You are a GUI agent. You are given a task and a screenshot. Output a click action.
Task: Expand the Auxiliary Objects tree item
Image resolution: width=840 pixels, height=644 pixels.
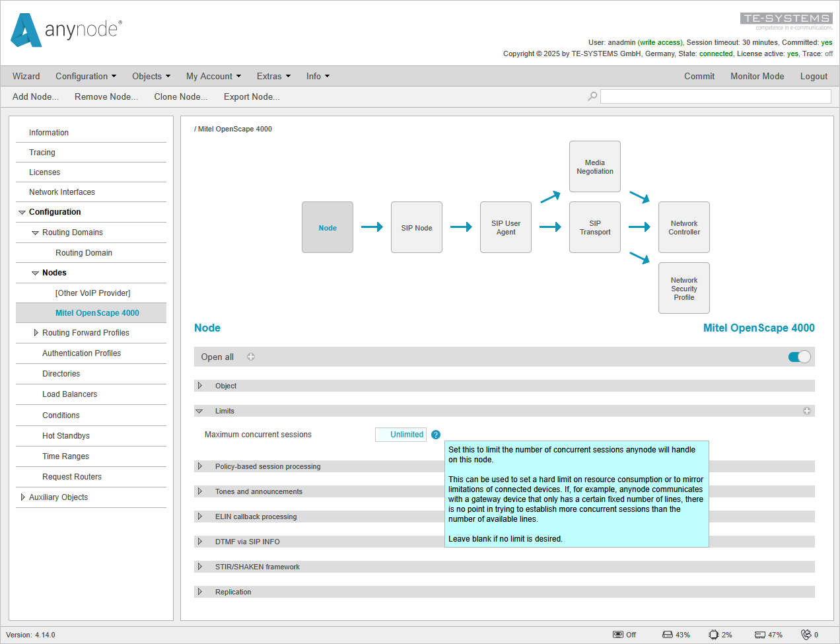[x=22, y=497]
